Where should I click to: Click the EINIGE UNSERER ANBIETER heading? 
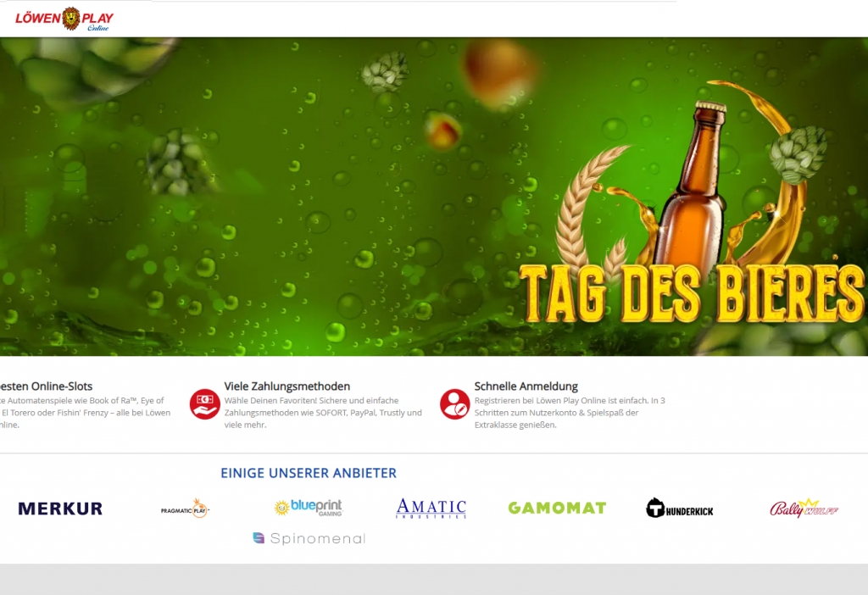click(x=309, y=473)
